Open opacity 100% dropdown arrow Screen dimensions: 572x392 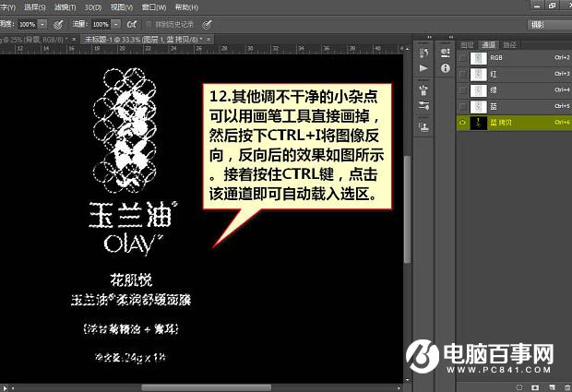coord(42,24)
